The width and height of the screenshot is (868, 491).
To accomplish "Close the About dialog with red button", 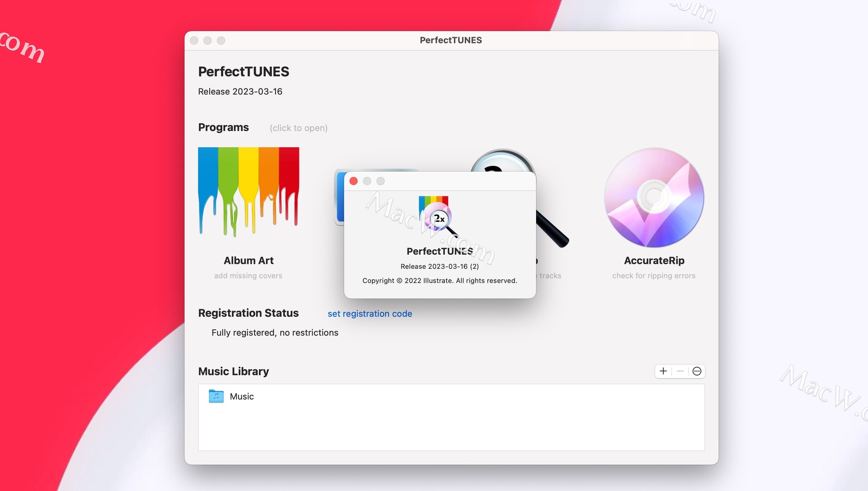I will coord(354,181).
